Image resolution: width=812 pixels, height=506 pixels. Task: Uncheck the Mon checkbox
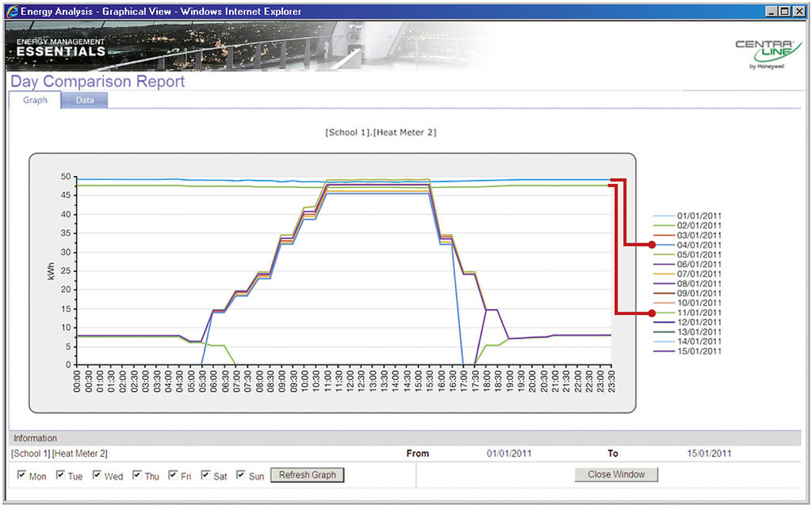point(21,476)
